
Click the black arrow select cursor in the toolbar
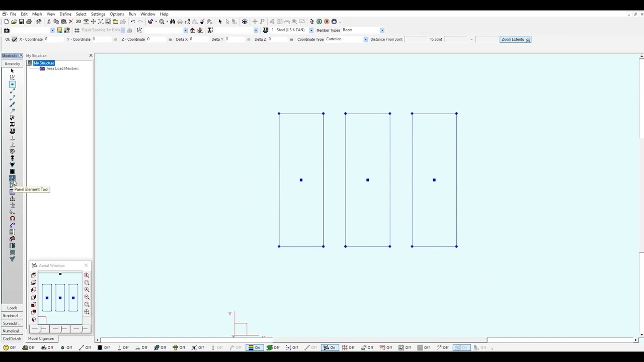(x=220, y=22)
